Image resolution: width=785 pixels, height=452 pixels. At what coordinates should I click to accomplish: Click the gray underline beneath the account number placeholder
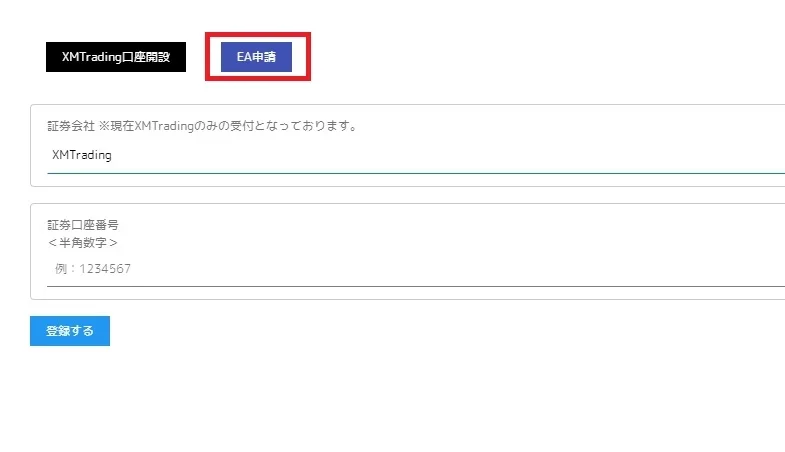click(416, 286)
